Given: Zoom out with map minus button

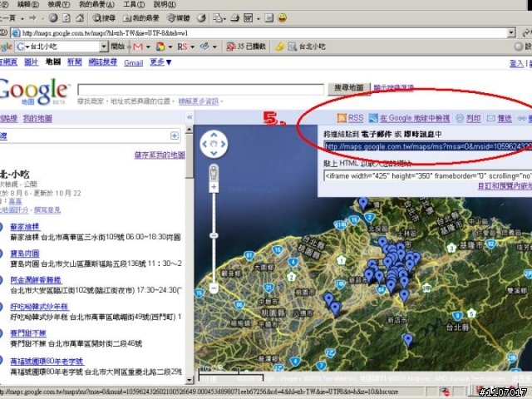Looking at the screenshot, I should (214, 288).
